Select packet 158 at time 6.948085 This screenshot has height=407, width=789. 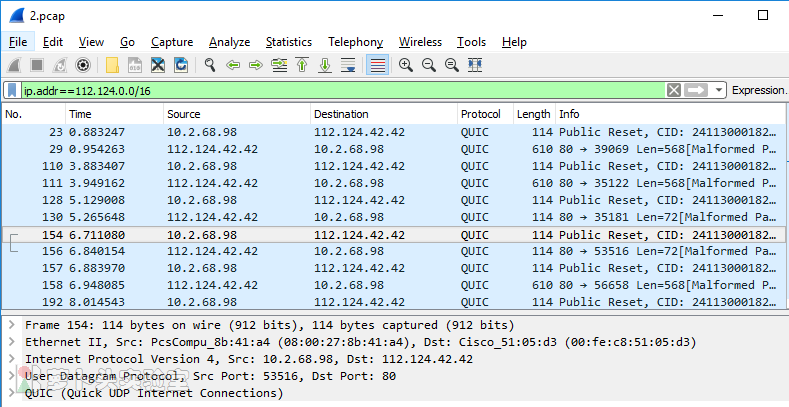click(393, 285)
